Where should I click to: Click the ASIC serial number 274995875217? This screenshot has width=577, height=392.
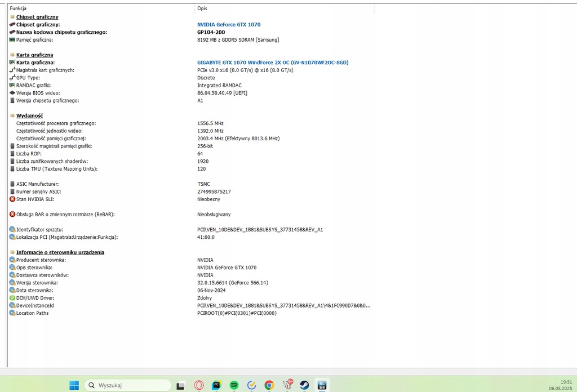(x=214, y=191)
